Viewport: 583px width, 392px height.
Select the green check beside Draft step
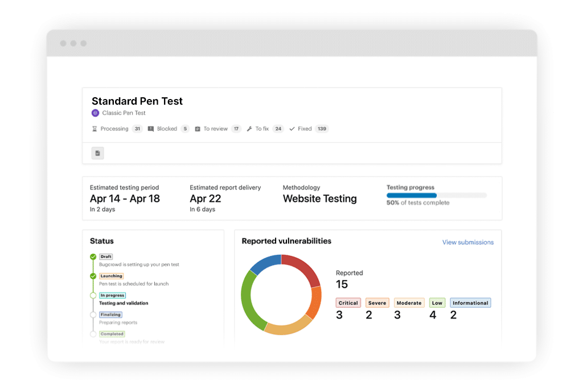point(93,257)
